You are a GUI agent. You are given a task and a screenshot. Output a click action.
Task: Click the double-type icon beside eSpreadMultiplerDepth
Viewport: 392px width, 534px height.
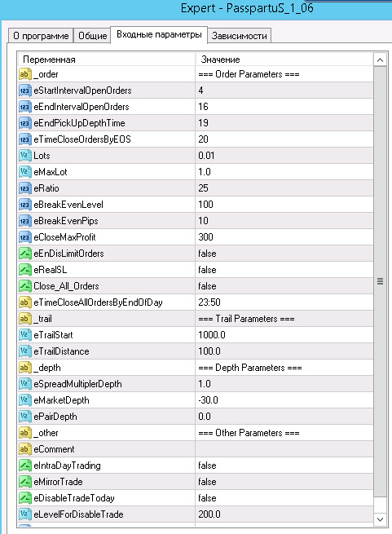(25, 384)
